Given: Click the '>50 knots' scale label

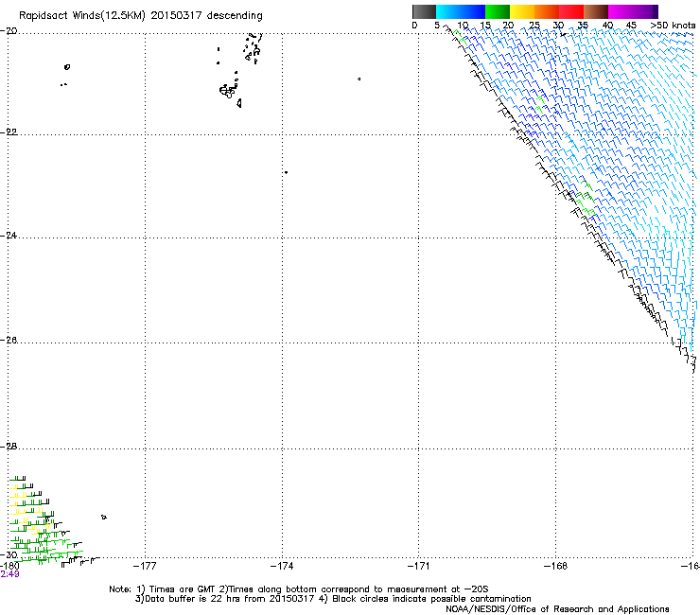Looking at the screenshot, I should point(673,25).
